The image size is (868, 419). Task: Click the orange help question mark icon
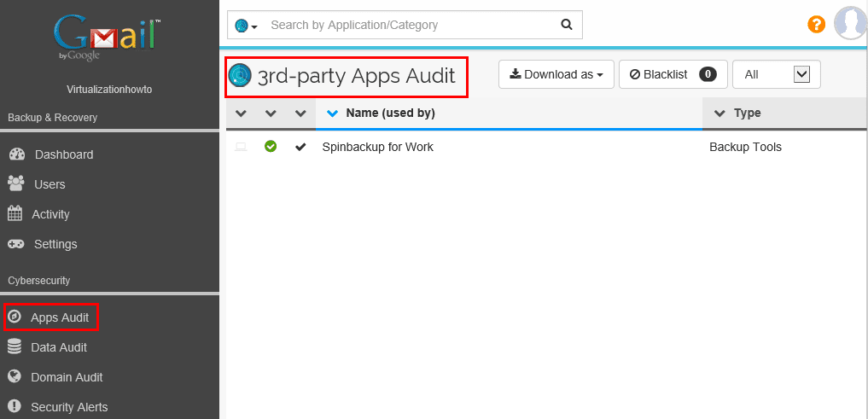pos(816,25)
